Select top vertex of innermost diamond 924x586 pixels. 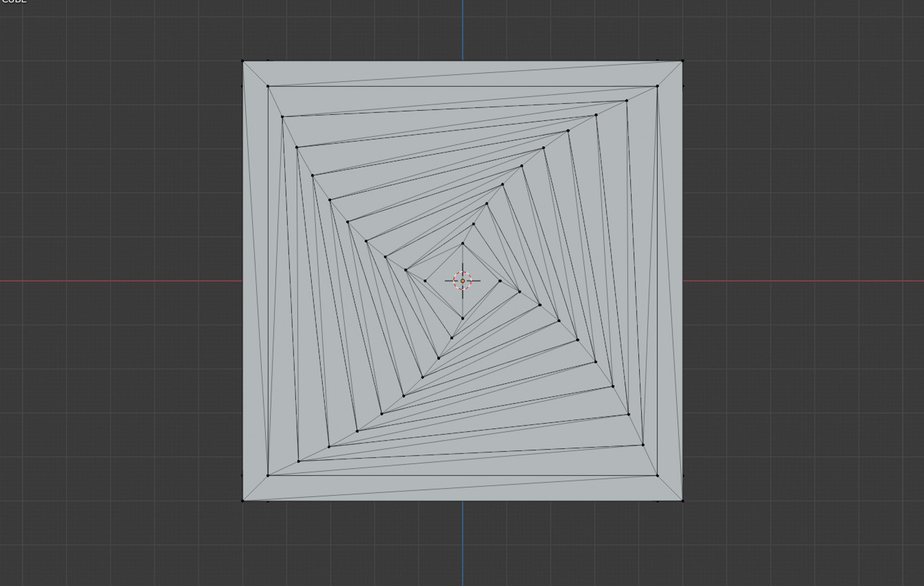(462, 244)
